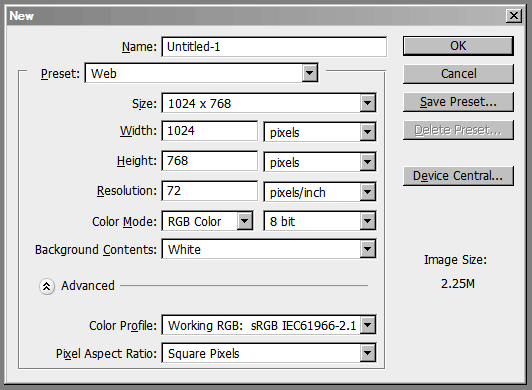
Task: Open the Resolution units pixels/inch dropdown
Action: tap(320, 192)
